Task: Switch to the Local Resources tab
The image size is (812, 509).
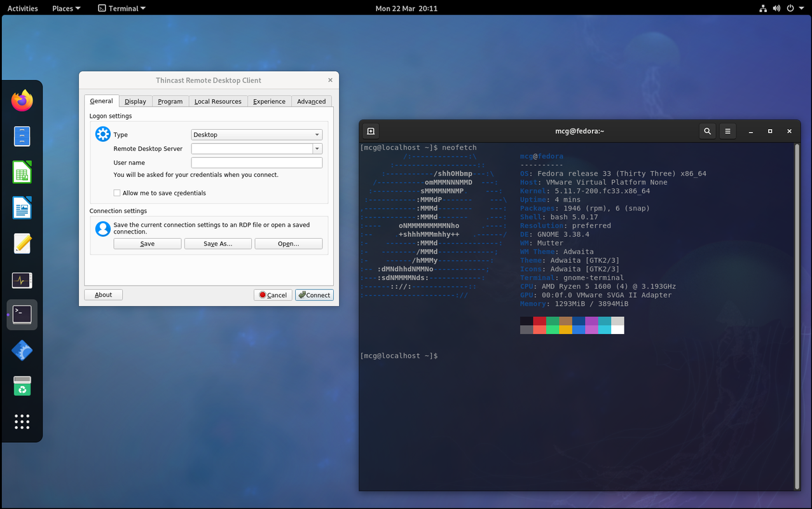Action: pos(218,101)
